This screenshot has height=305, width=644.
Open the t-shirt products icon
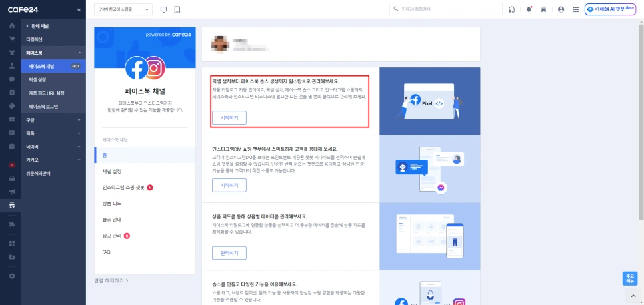(12, 53)
